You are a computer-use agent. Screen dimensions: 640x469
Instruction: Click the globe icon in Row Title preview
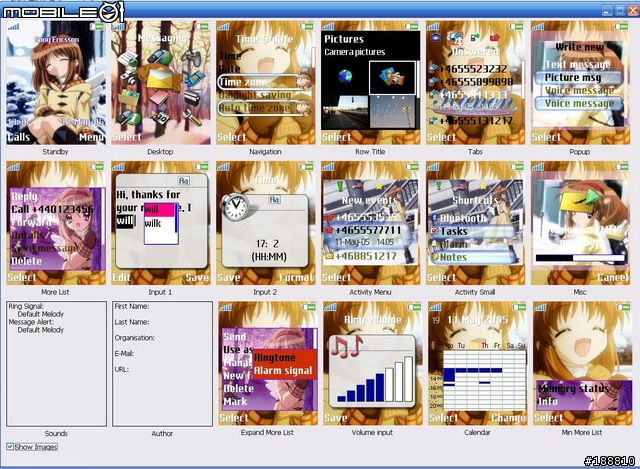pos(345,76)
